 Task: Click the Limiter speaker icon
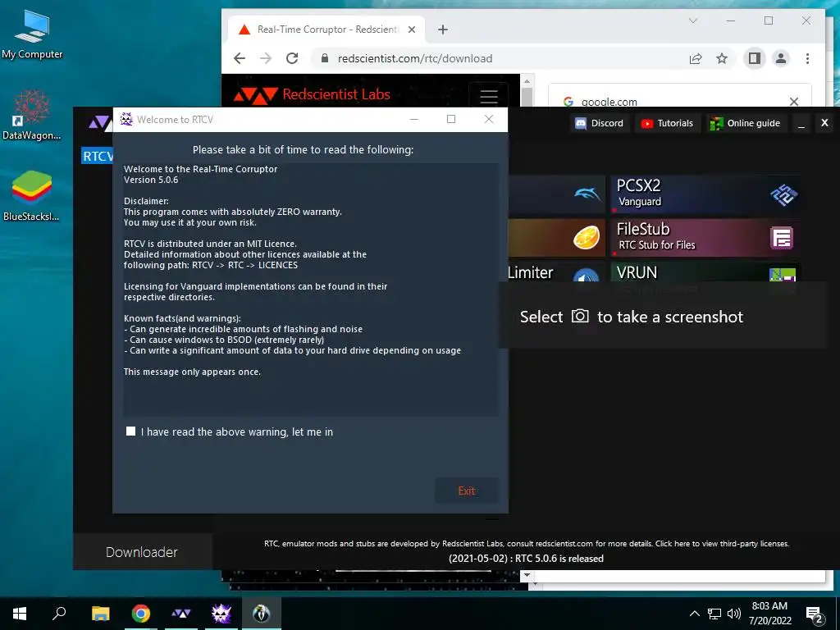click(586, 276)
